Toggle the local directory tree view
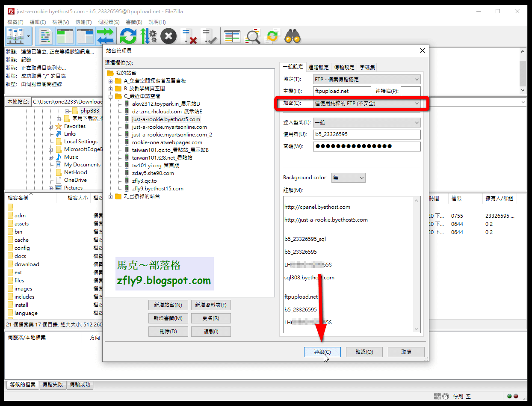This screenshot has width=532, height=406. (65, 36)
